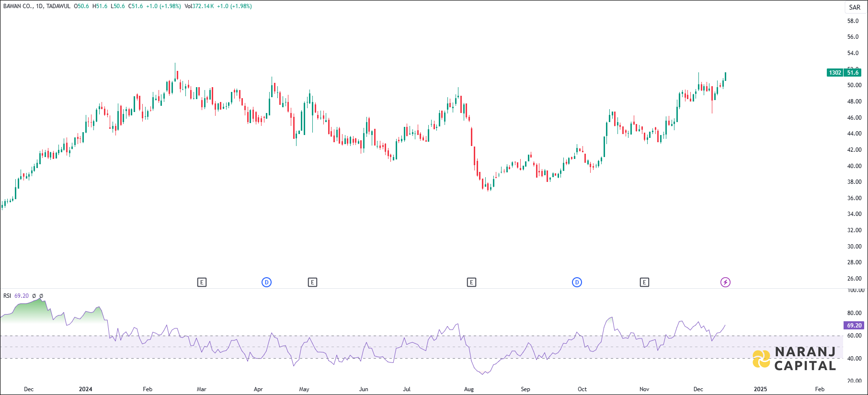Open the dividend marker above Apr
Screen dimensions: 868x395
coord(267,282)
